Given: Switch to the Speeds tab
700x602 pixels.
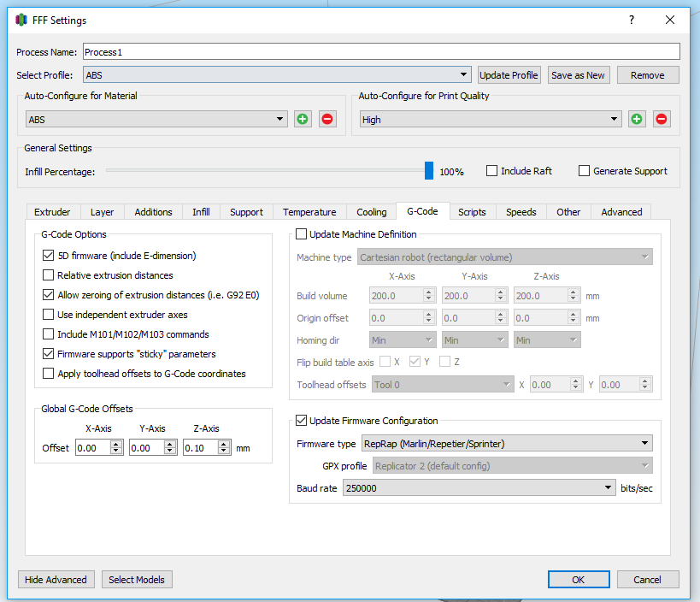Looking at the screenshot, I should tap(521, 212).
